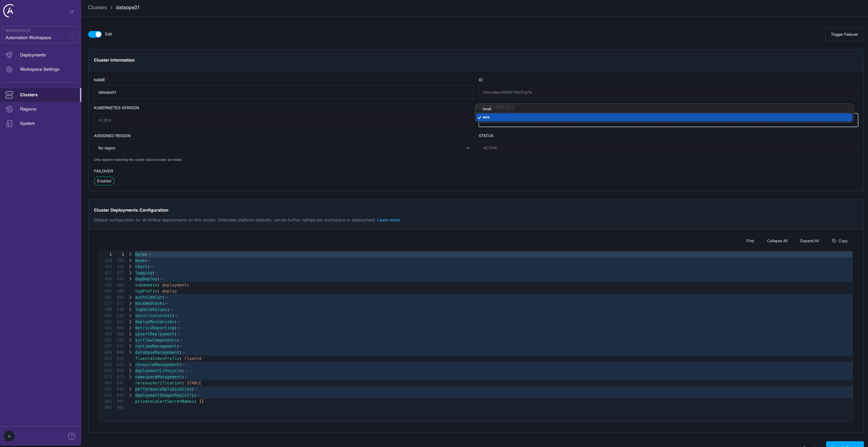This screenshot has height=447, width=868.
Task: Click the Enabled failover badge
Action: [104, 181]
